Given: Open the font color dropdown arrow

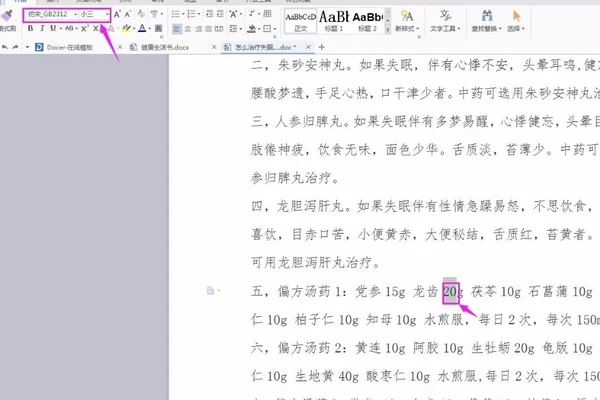Looking at the screenshot, I should point(149,29).
